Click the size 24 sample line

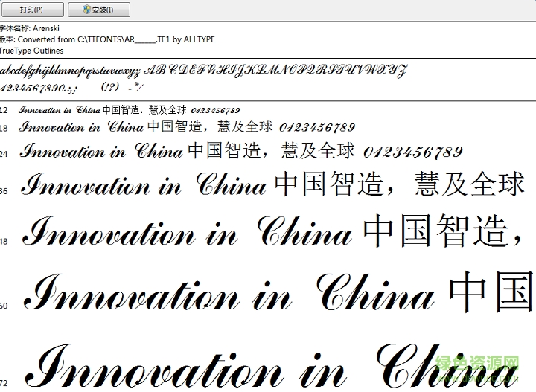(x=241, y=150)
